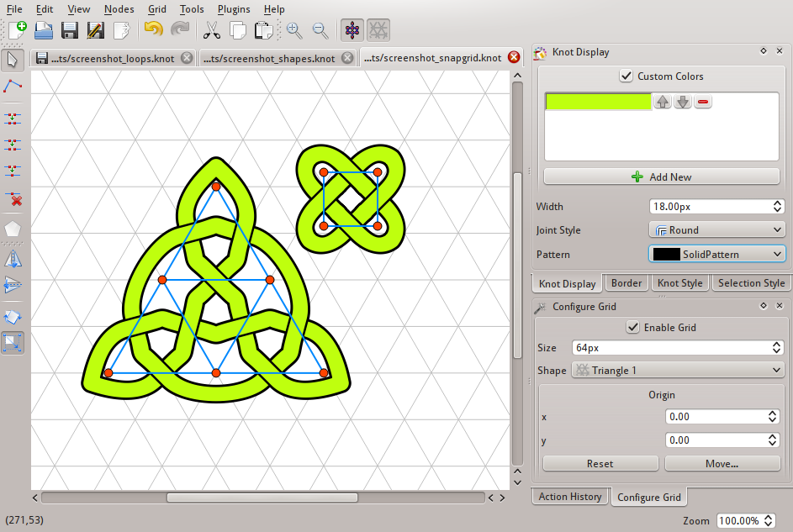The width and height of the screenshot is (793, 532).
Task: Open the Joint Style Round dropdown
Action: tap(717, 230)
